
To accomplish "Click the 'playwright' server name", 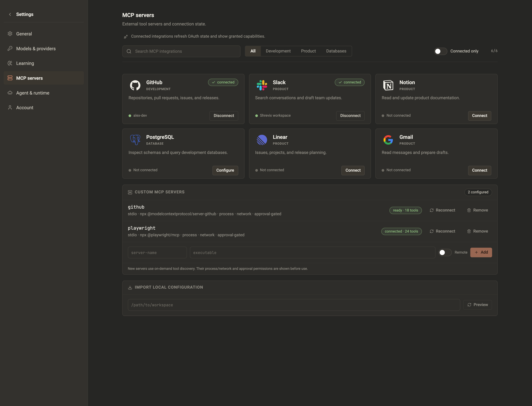I will 141,228.
